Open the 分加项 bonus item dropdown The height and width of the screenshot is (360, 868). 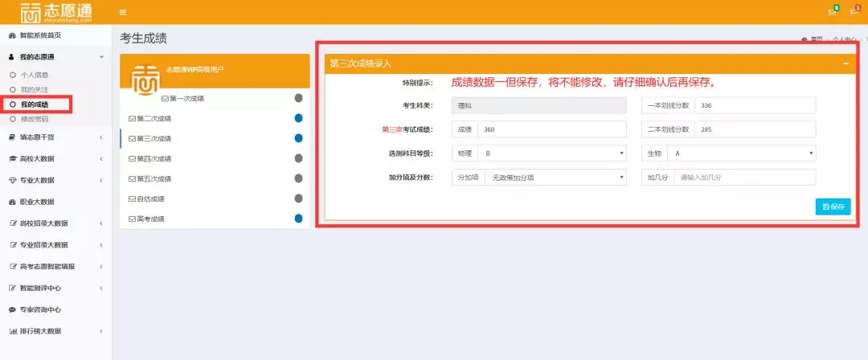555,178
